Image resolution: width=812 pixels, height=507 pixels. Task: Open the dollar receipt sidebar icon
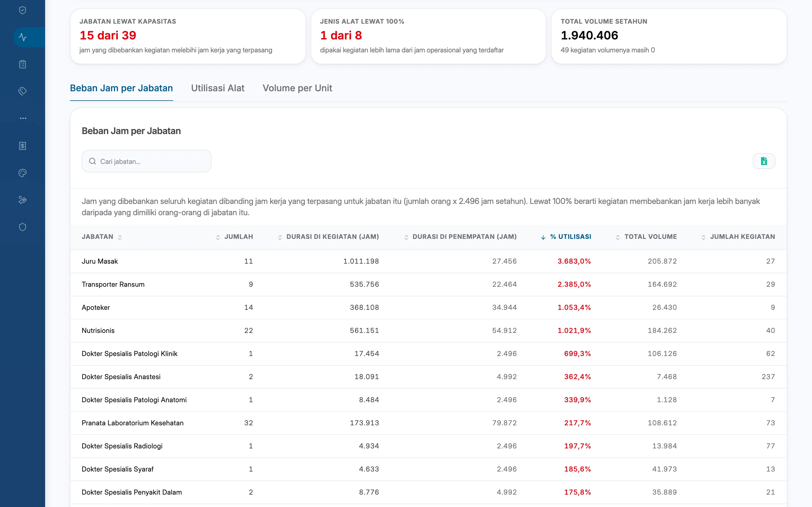(23, 146)
